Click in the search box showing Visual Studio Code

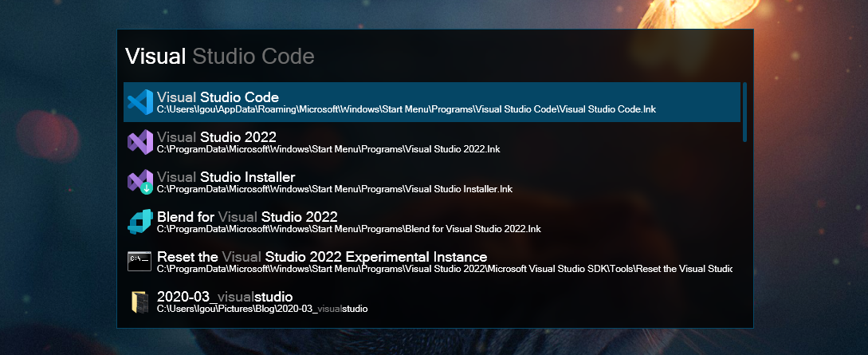(434, 57)
